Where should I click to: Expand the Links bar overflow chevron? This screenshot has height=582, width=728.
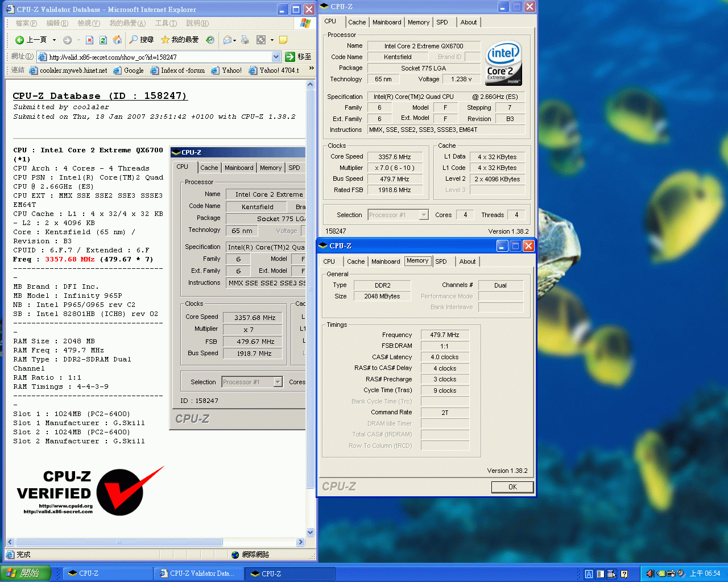(311, 68)
